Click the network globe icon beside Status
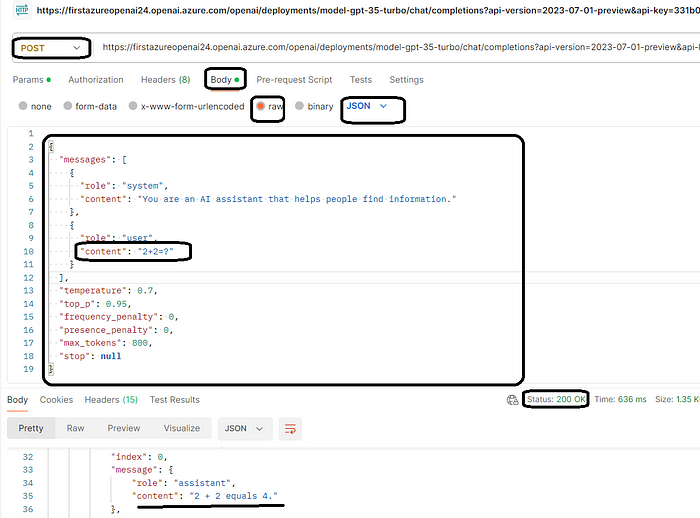 512,400
